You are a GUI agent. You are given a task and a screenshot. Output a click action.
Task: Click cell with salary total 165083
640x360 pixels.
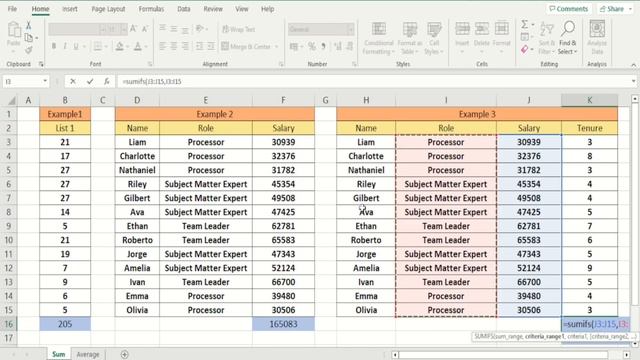click(x=283, y=324)
